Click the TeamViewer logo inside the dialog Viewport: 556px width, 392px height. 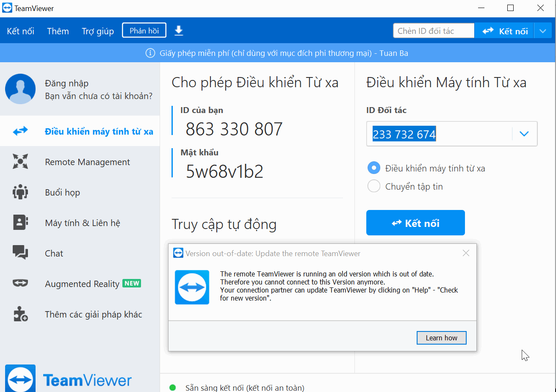point(192,287)
